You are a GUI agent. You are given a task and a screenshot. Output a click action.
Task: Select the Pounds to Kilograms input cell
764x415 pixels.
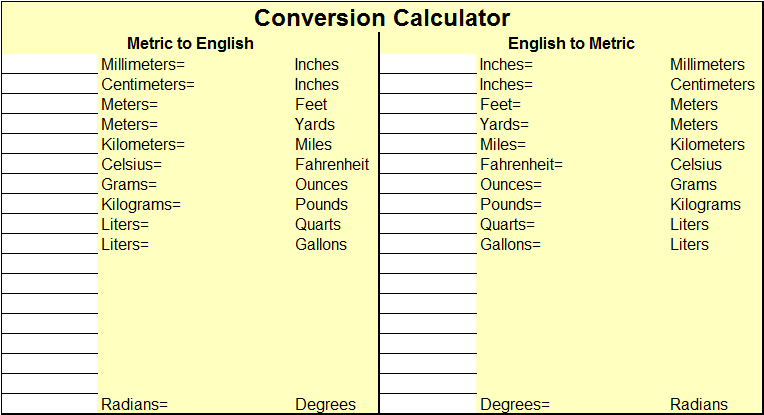pyautogui.click(x=428, y=204)
